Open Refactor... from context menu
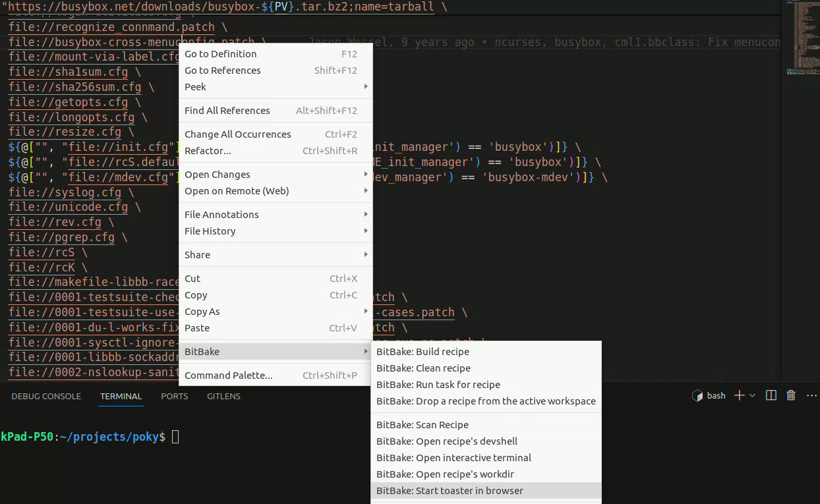The width and height of the screenshot is (820, 504). [276, 151]
